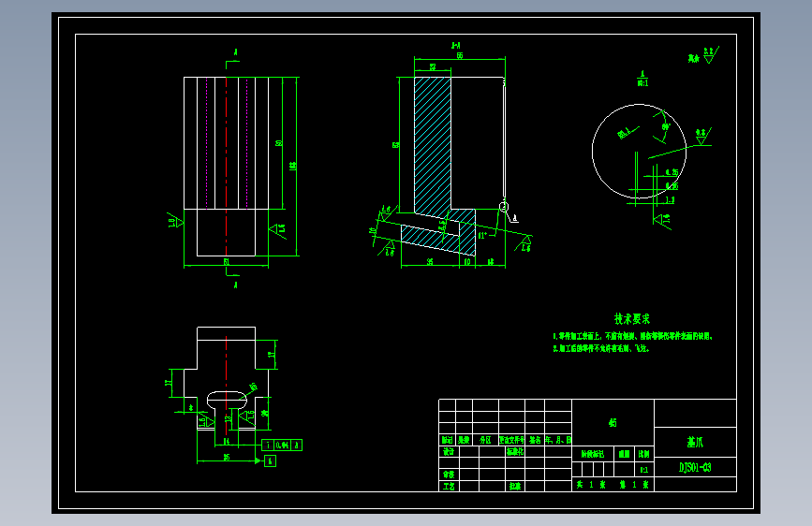
Task: Select the 14 dimension under bottom view
Action: [227, 442]
